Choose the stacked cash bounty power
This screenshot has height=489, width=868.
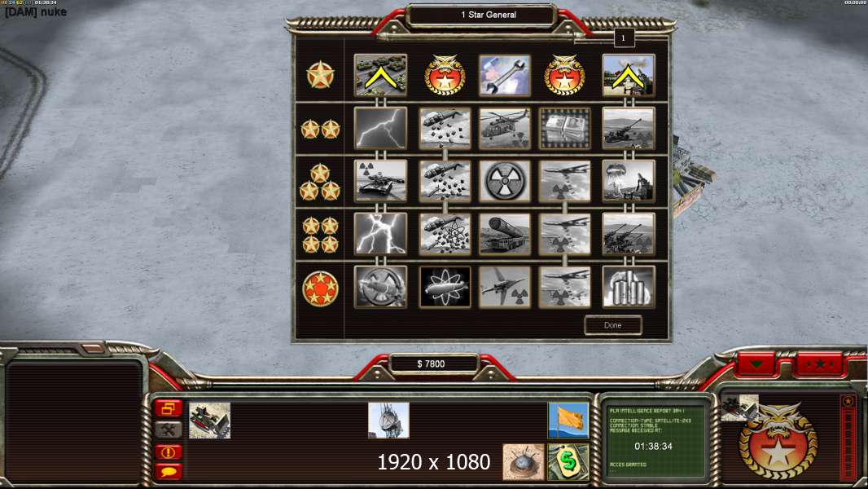tap(564, 129)
